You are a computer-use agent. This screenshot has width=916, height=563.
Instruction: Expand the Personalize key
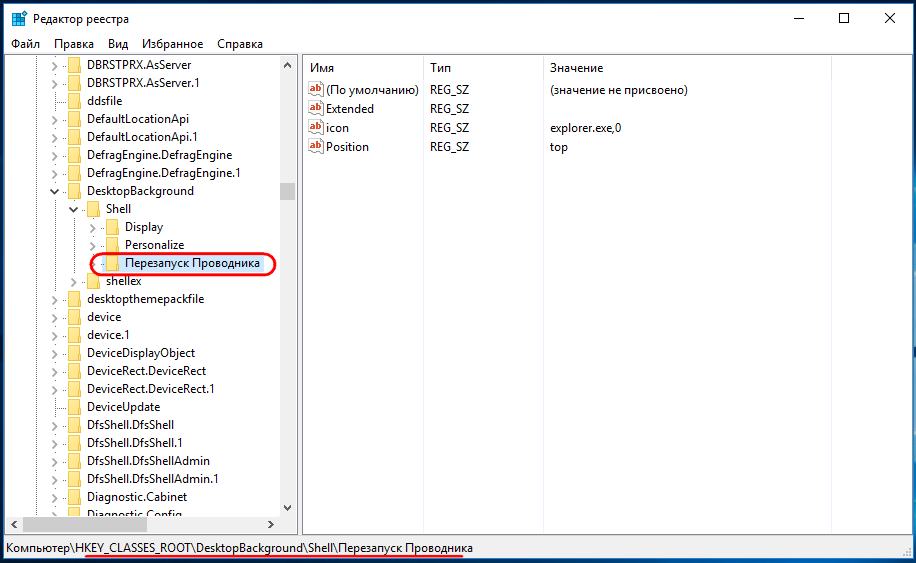[92, 245]
